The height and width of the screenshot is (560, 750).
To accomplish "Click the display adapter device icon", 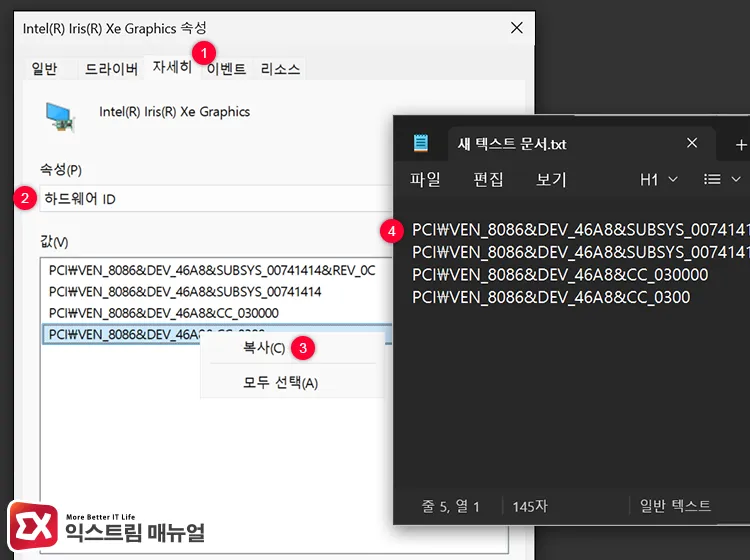I will click(60, 117).
